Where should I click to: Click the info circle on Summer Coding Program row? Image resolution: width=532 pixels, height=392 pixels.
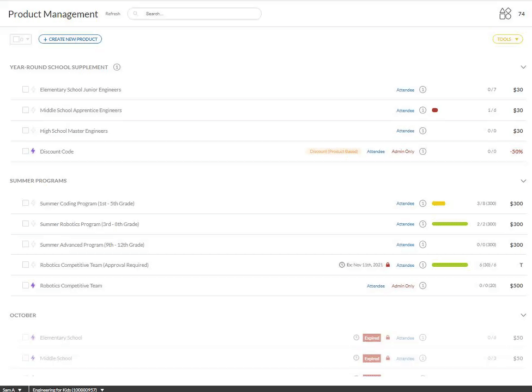pos(422,204)
